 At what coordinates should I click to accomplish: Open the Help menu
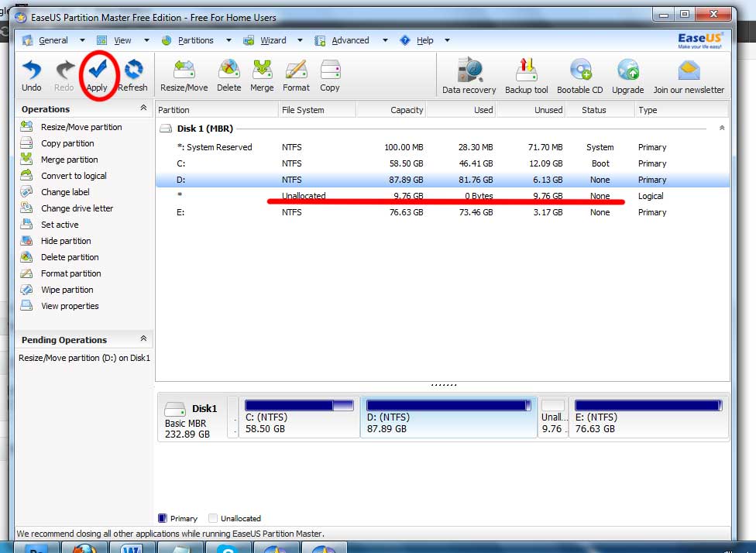click(x=417, y=40)
